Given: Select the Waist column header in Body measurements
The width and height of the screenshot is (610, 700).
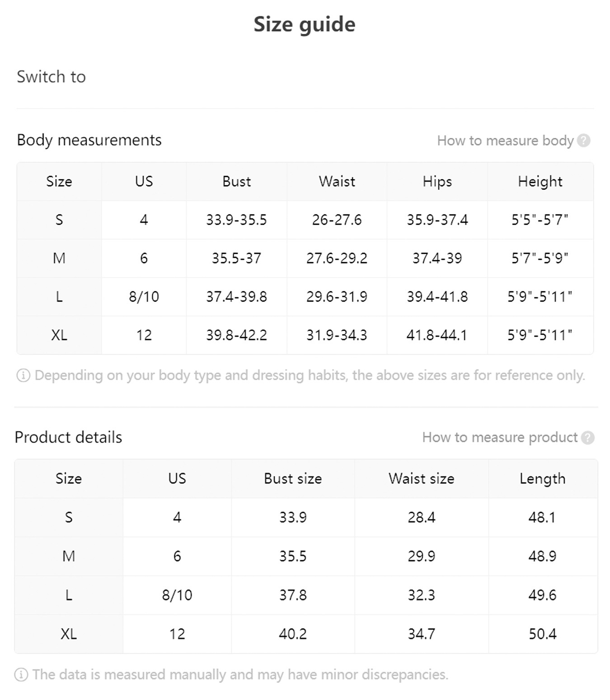Looking at the screenshot, I should coord(337,181).
